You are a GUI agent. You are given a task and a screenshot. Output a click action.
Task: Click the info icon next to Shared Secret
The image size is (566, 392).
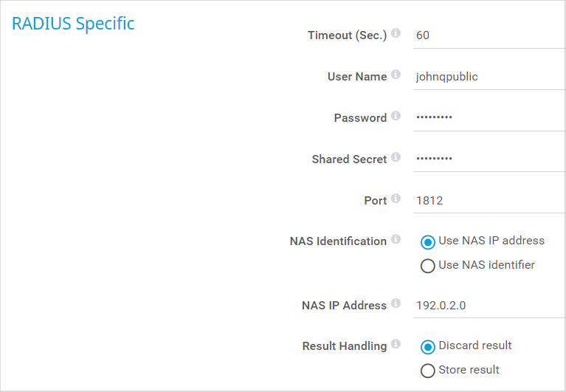pos(396,157)
